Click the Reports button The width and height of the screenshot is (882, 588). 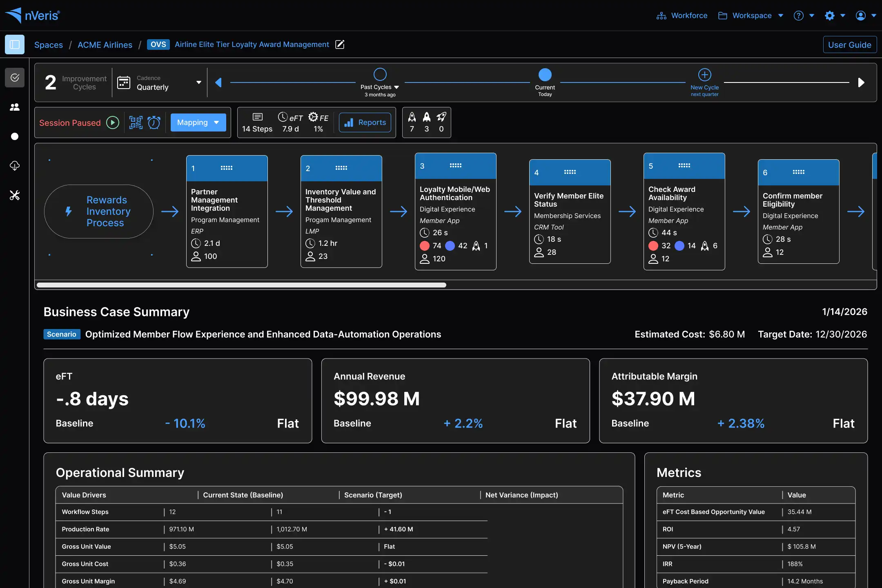[365, 122]
